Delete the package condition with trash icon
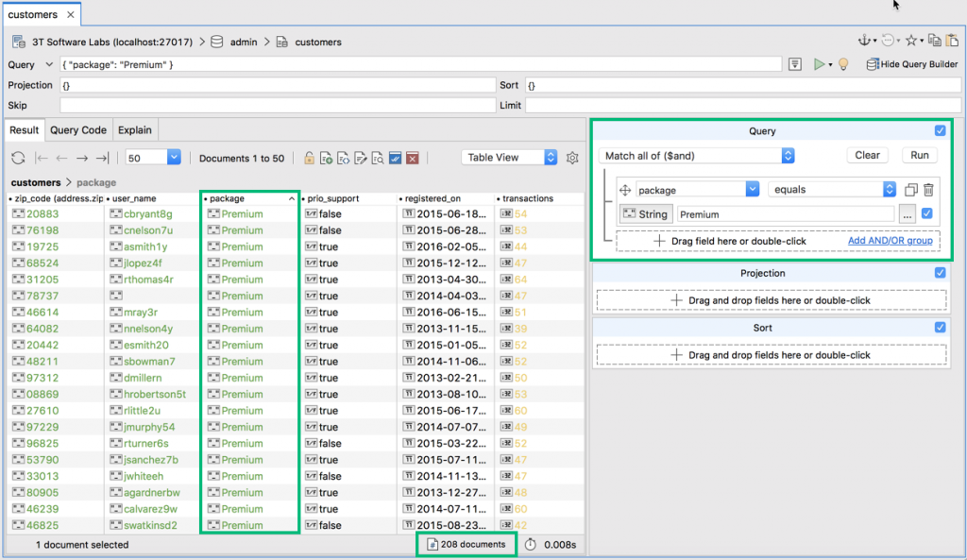The height and width of the screenshot is (560, 967). click(929, 190)
